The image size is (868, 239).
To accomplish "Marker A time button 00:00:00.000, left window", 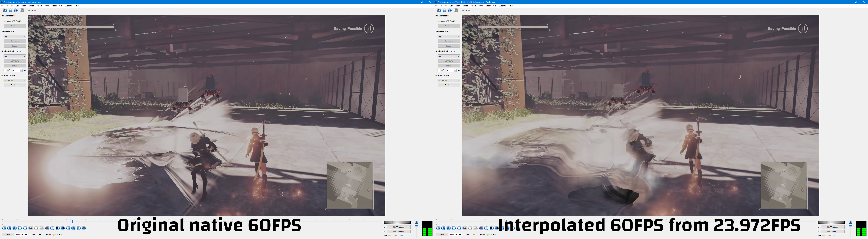I will pos(399,227).
